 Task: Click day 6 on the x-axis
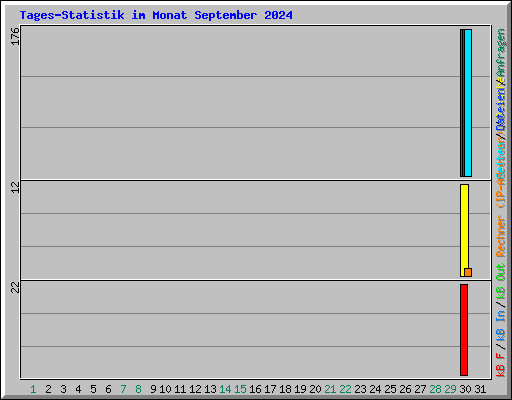click(108, 389)
